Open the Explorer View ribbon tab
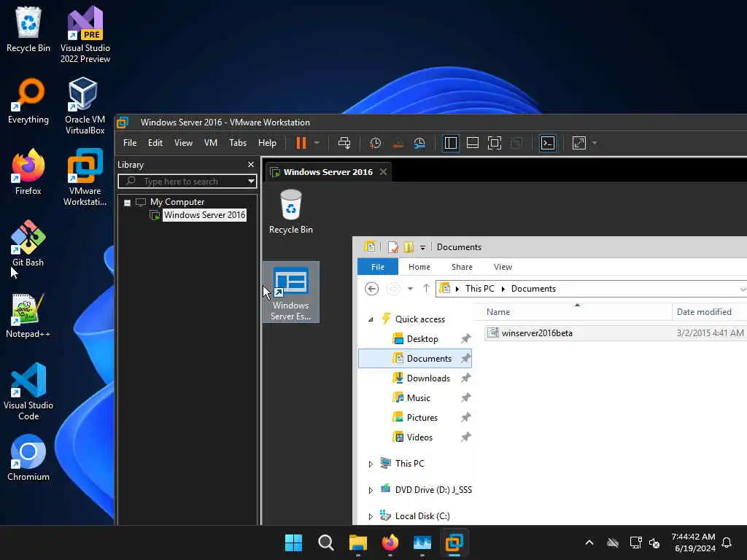The width and height of the screenshot is (747, 560). click(503, 267)
